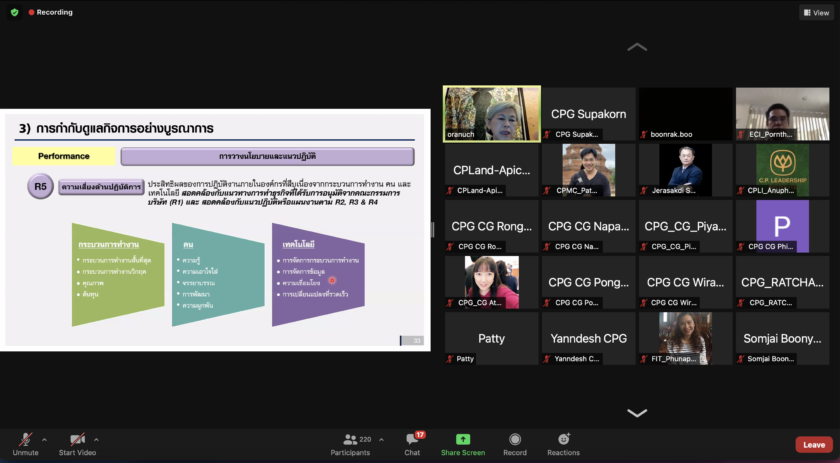Click the red Leave button
The height and width of the screenshot is (463, 840).
tap(813, 445)
